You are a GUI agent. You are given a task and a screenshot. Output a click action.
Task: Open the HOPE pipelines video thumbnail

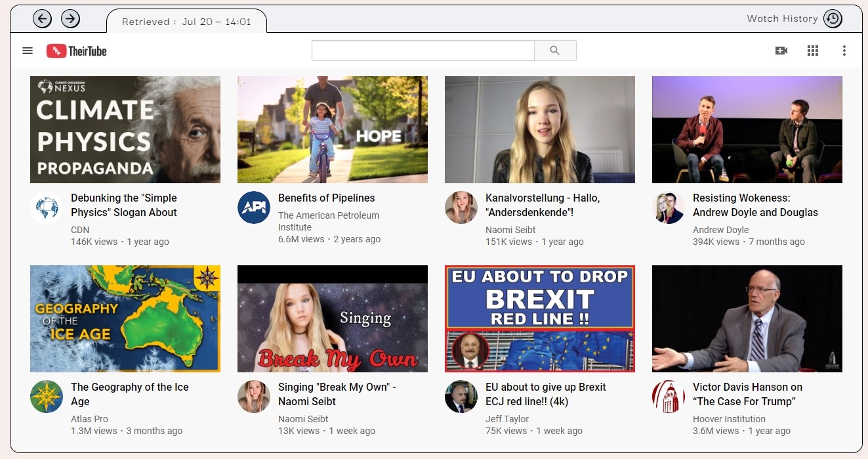[333, 129]
